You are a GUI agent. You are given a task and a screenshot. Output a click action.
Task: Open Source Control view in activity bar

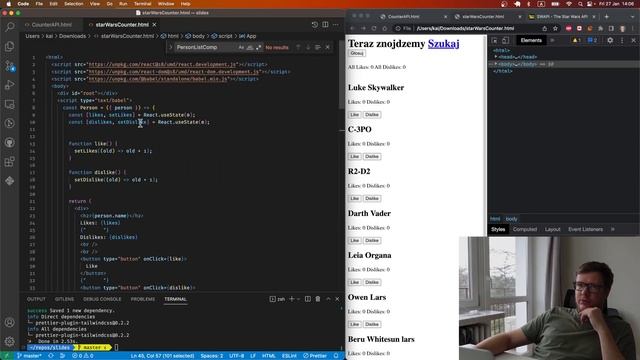9,66
